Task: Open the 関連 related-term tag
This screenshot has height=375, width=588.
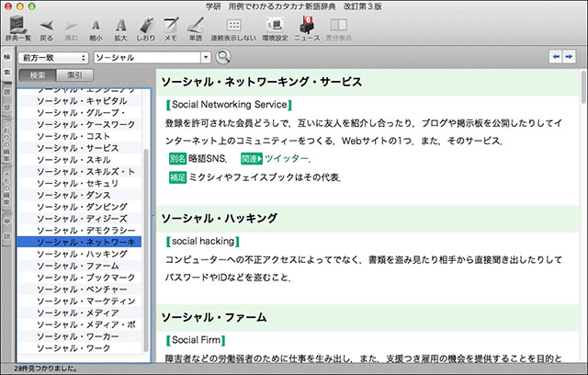Action: 251,159
